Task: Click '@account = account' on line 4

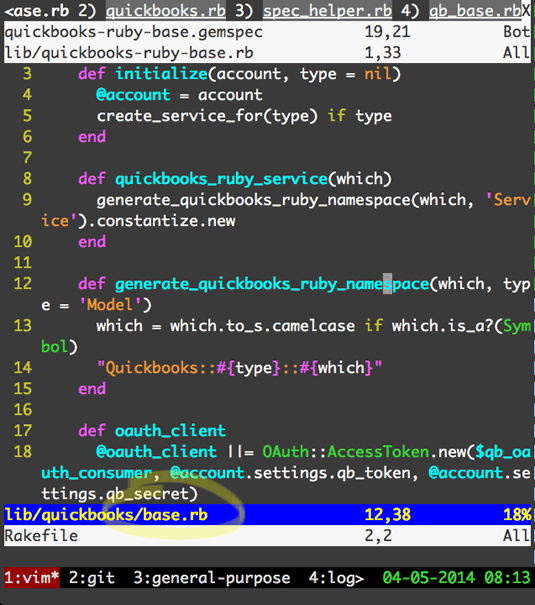Action: [x=179, y=95]
